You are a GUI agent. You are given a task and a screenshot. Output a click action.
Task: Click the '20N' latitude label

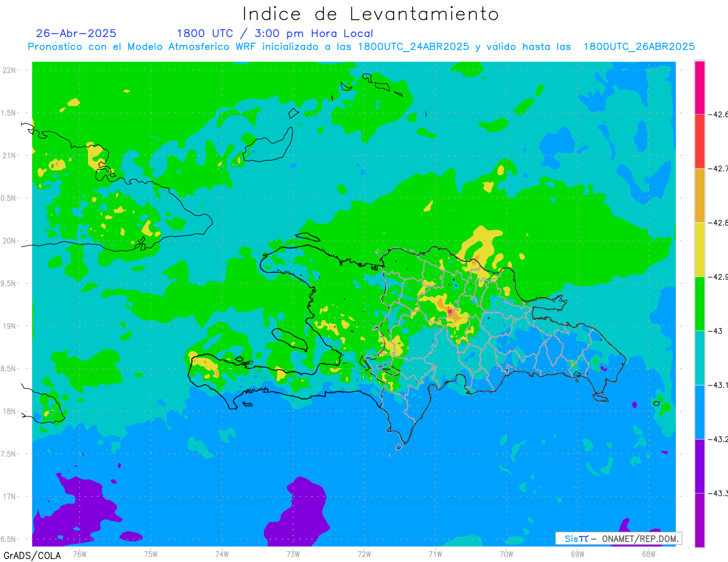pos(10,241)
